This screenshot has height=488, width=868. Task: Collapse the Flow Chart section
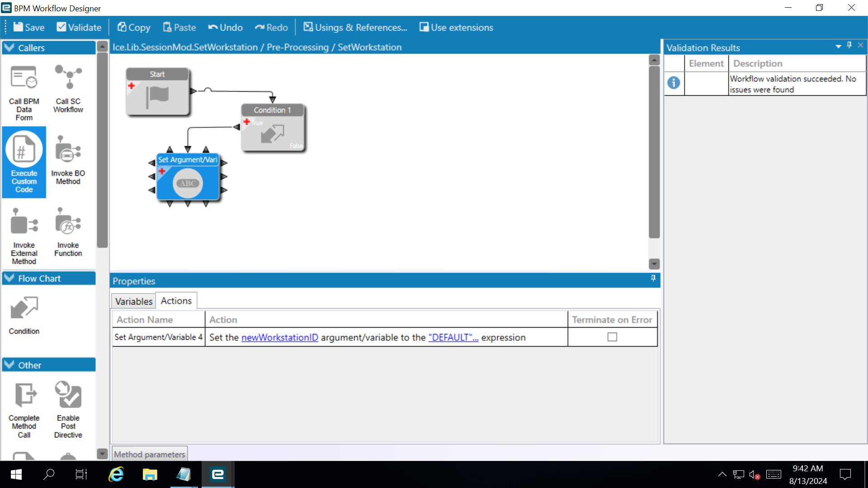click(9, 278)
